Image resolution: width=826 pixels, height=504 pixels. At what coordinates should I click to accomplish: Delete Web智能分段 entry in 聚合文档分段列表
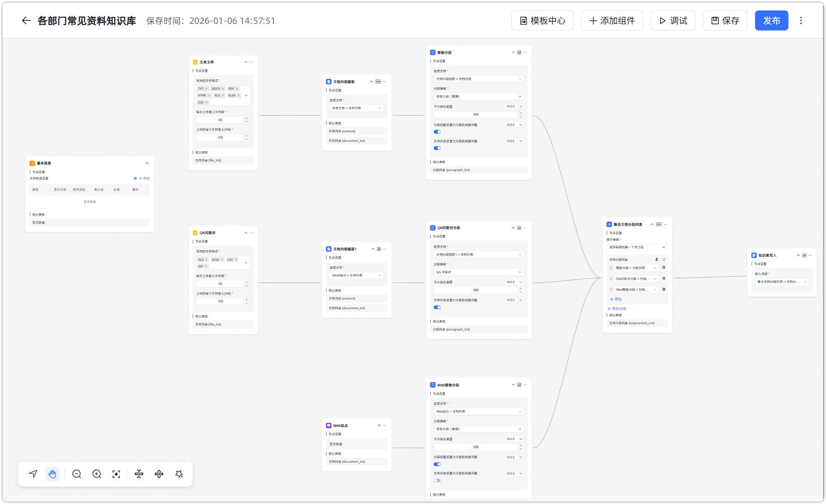(x=664, y=289)
